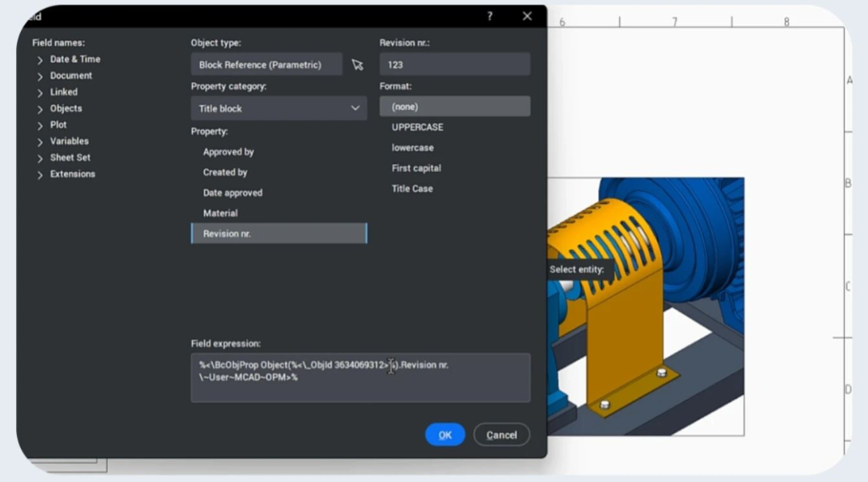This screenshot has width=868, height=482.
Task: Expand the Document field category
Action: pos(40,76)
